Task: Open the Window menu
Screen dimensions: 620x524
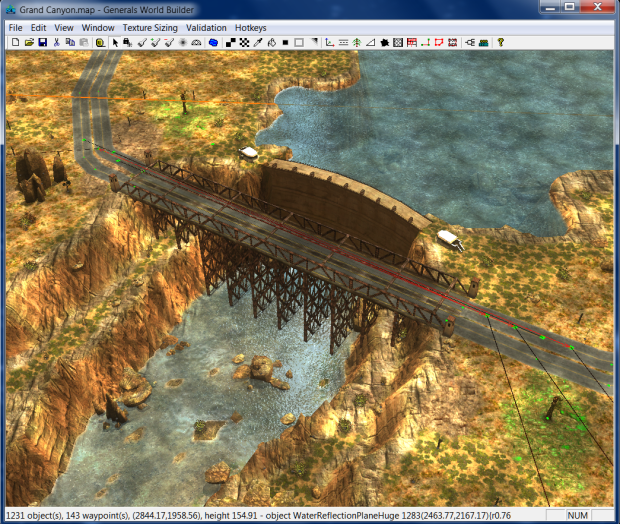Action: tap(98, 28)
